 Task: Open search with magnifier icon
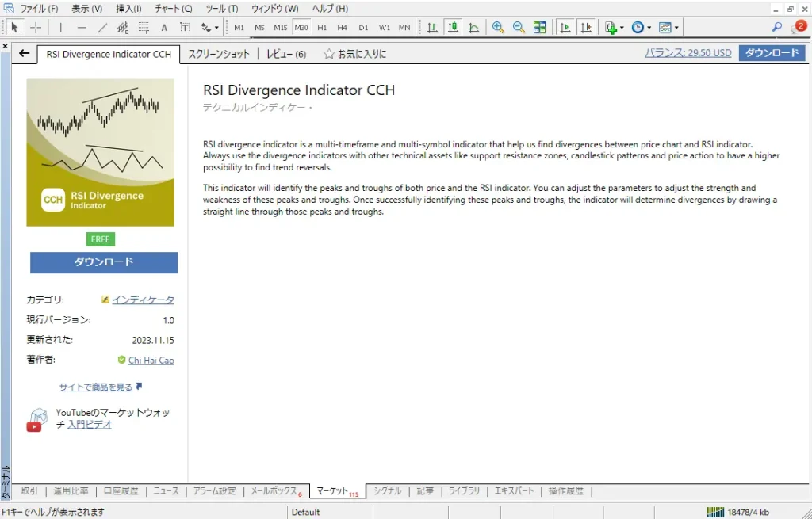point(777,27)
